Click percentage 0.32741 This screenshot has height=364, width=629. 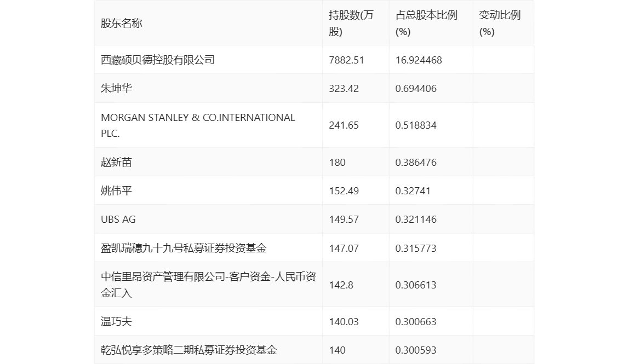[x=413, y=191]
